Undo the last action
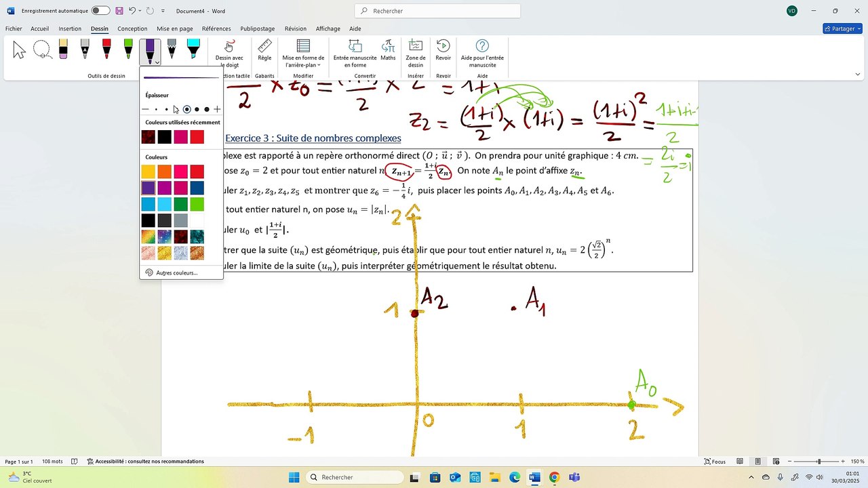Viewport: 868px width, 488px height. (x=132, y=11)
